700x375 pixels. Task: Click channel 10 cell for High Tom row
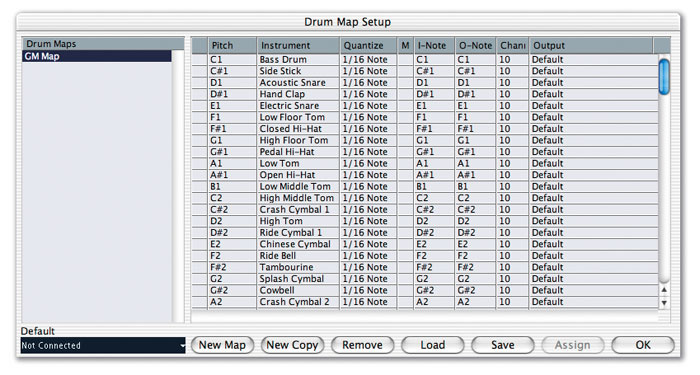(x=512, y=221)
